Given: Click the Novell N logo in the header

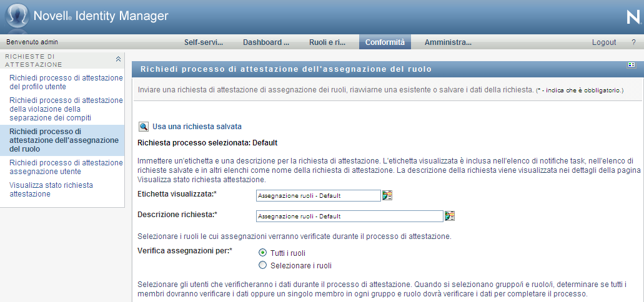Looking at the screenshot, I should tap(633, 17).
